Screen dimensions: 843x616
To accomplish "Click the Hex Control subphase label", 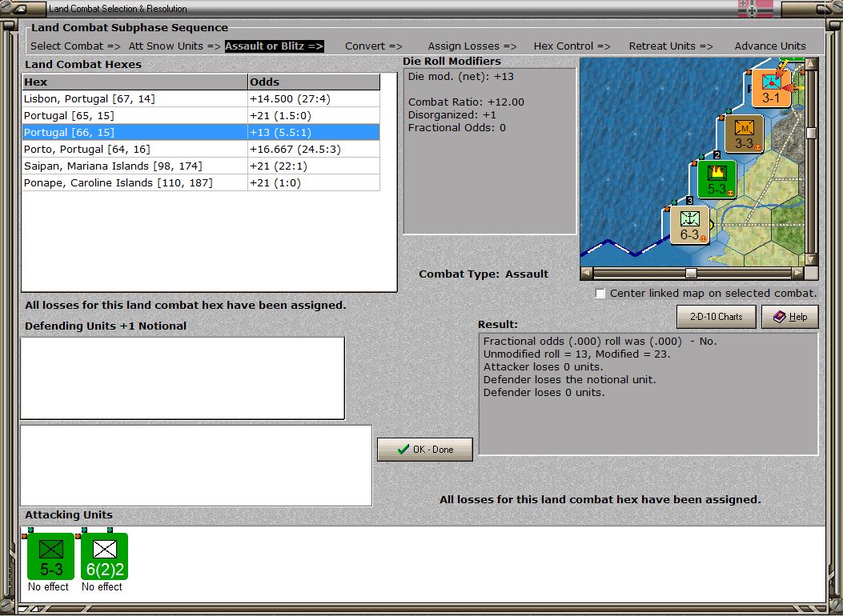I will point(572,46).
